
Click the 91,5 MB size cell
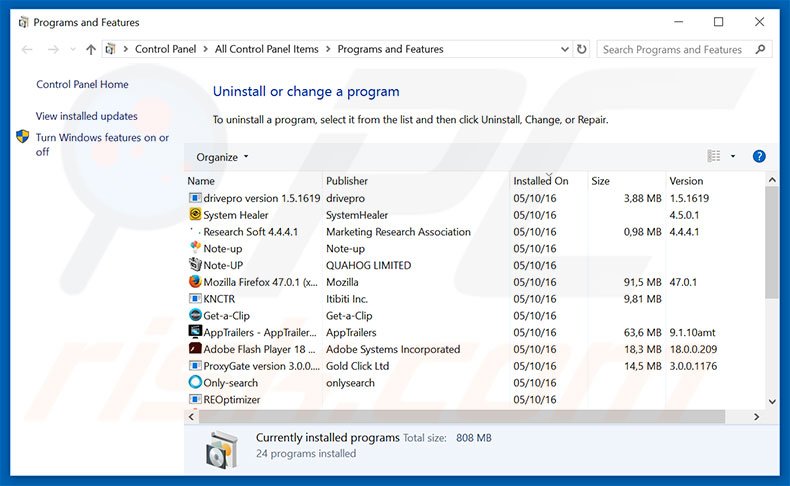[x=642, y=282]
